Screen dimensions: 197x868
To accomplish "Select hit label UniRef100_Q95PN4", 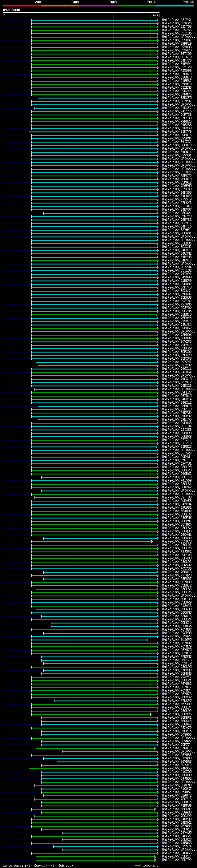I will pos(176,139).
